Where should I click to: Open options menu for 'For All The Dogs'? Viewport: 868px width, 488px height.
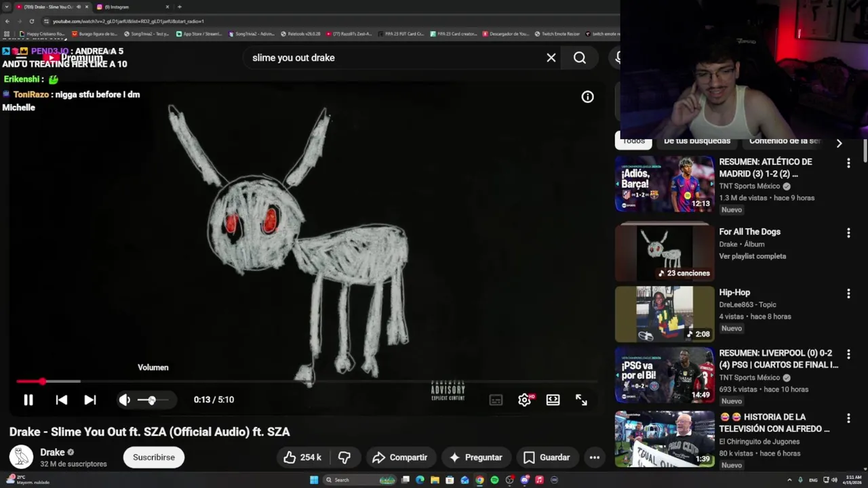coord(848,233)
